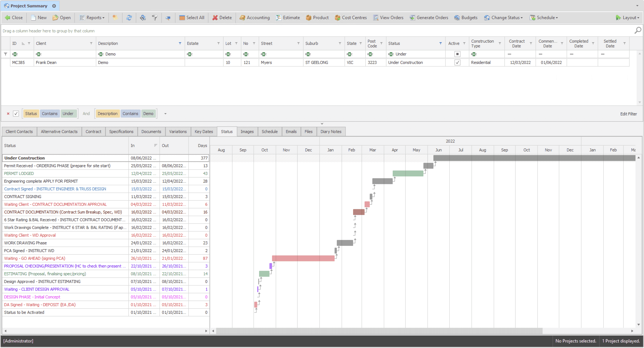Image resolution: width=644 pixels, height=348 pixels.
Task: Uncheck Active checkbox for MC385 row
Action: 457,63
